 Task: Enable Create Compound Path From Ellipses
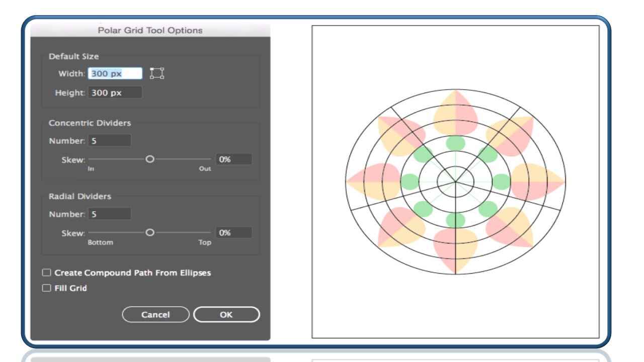(x=47, y=273)
